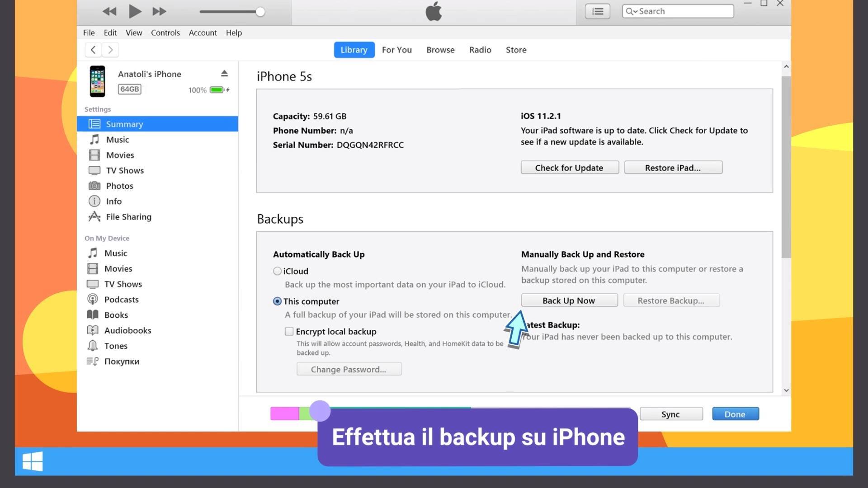This screenshot has width=868, height=488.
Task: Click the TV Shows icon under On My Device
Action: [x=92, y=284]
